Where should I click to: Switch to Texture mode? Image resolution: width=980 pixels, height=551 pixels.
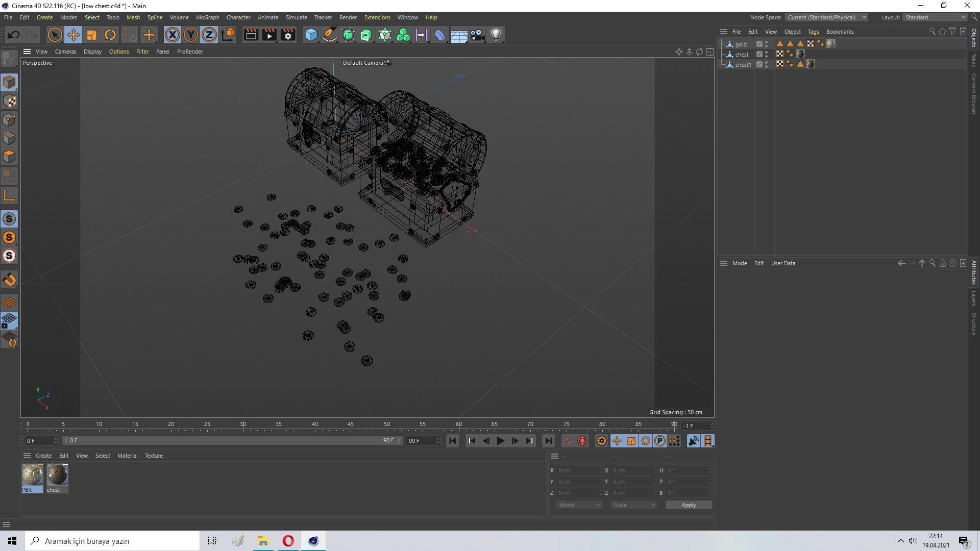(x=9, y=101)
